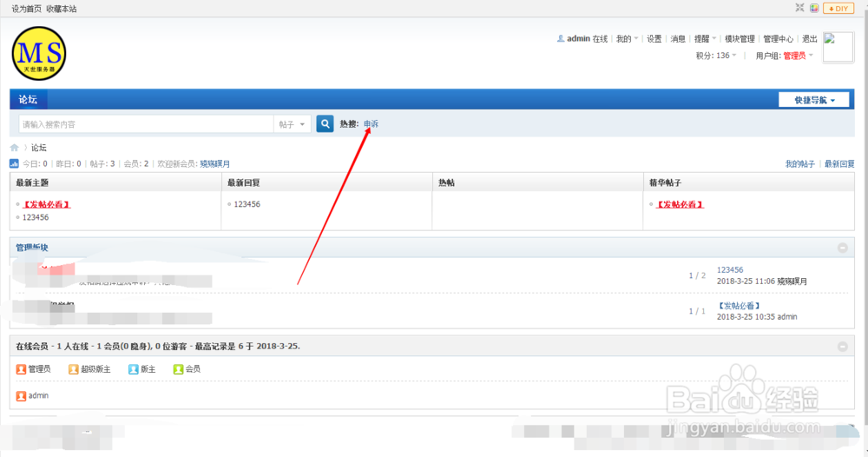Click 论坛 in the breadcrumb
This screenshot has height=457, width=868.
(39, 148)
